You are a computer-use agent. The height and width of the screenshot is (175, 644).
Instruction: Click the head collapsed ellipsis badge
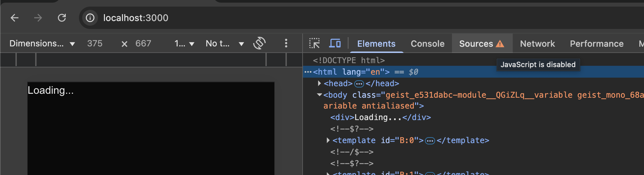pyautogui.click(x=359, y=84)
